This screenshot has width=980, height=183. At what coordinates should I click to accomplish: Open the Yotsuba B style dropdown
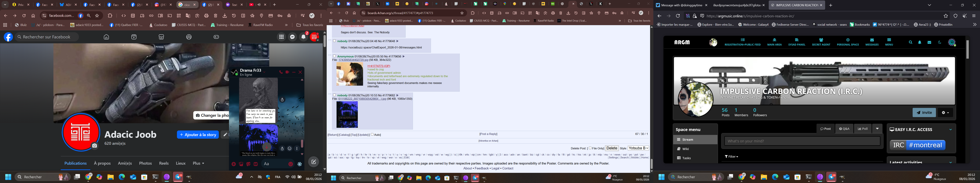(x=638, y=148)
